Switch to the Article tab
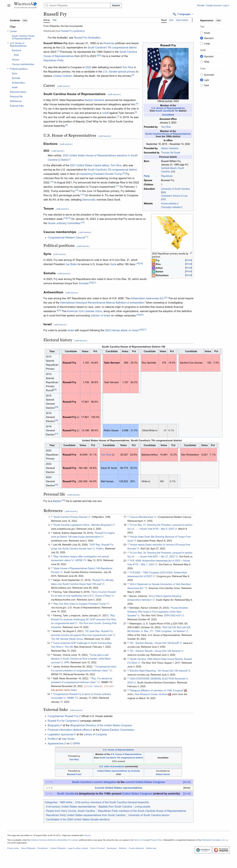 click(x=46, y=20)
